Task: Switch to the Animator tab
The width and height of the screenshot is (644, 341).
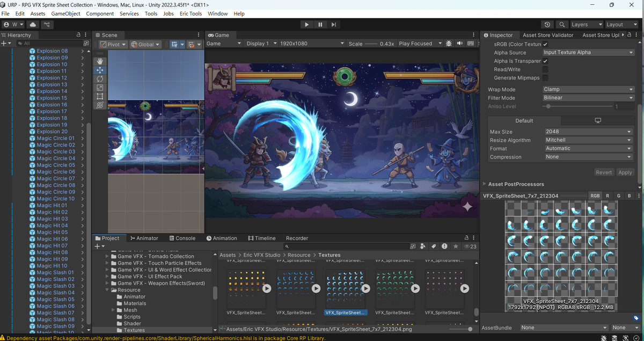Action: point(144,238)
